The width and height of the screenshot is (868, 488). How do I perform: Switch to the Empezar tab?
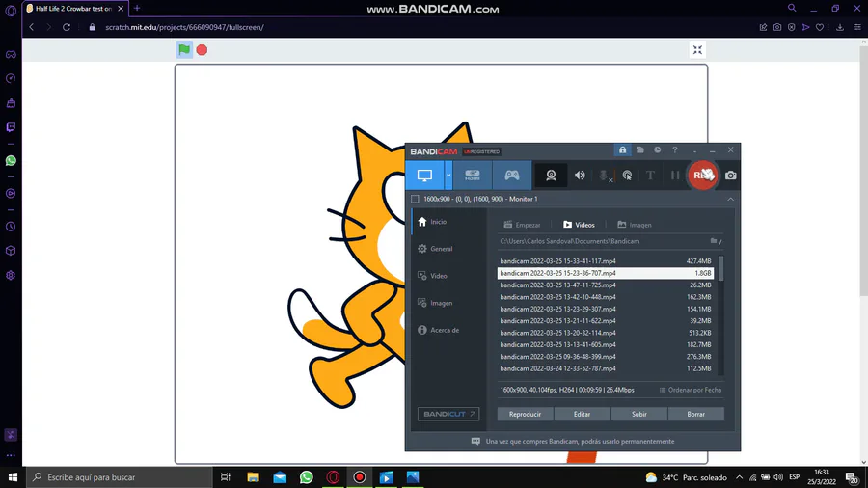tap(522, 225)
